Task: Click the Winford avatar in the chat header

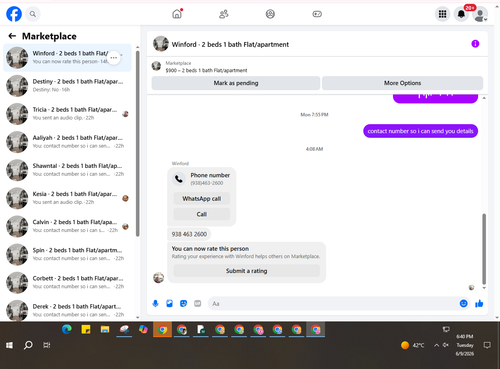Action: (161, 44)
